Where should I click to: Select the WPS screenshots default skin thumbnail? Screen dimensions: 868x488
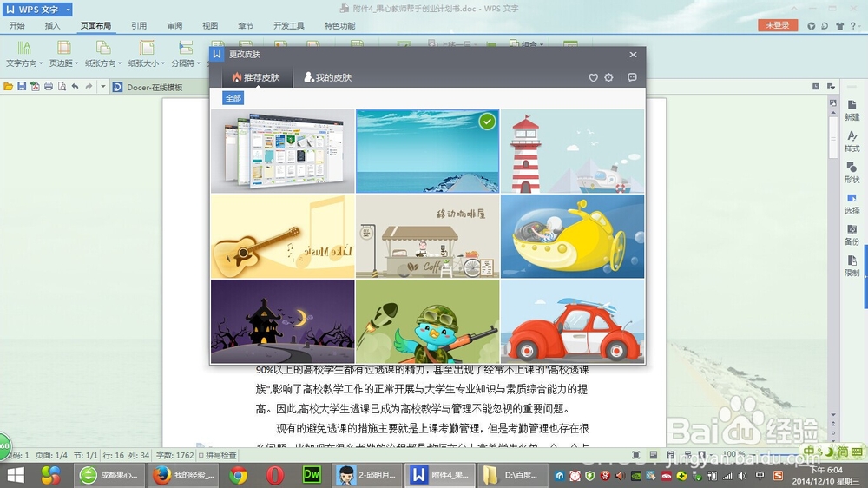click(x=283, y=151)
